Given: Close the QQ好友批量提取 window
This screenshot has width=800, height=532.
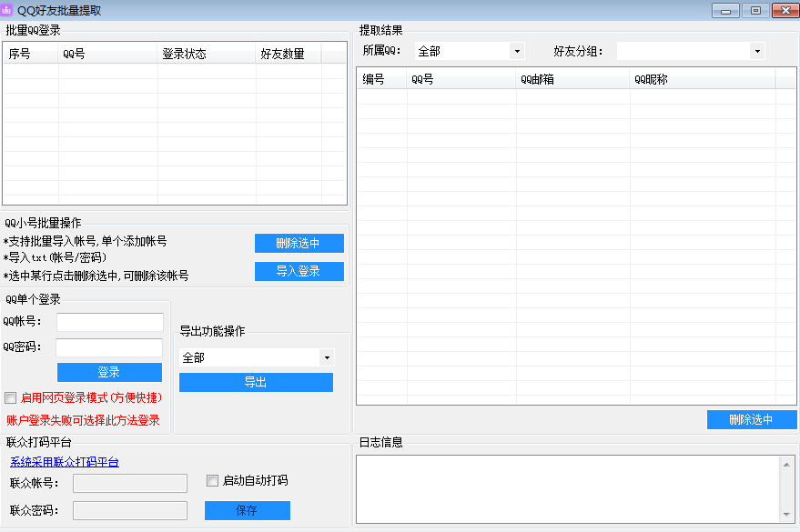Looking at the screenshot, I should 785,11.
